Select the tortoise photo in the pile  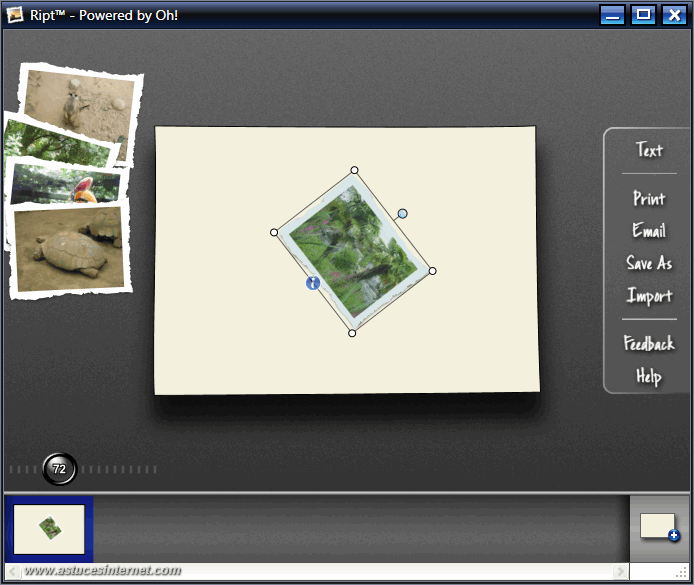click(x=70, y=249)
